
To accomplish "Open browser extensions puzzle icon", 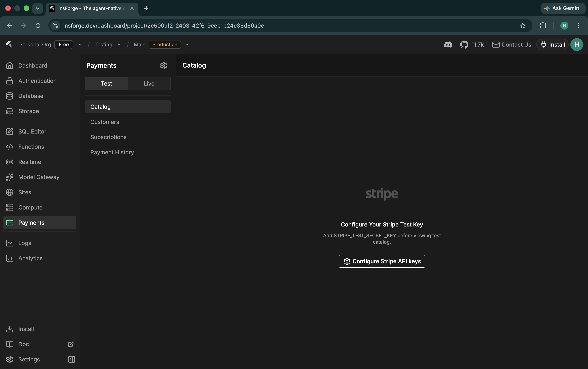I will (543, 26).
